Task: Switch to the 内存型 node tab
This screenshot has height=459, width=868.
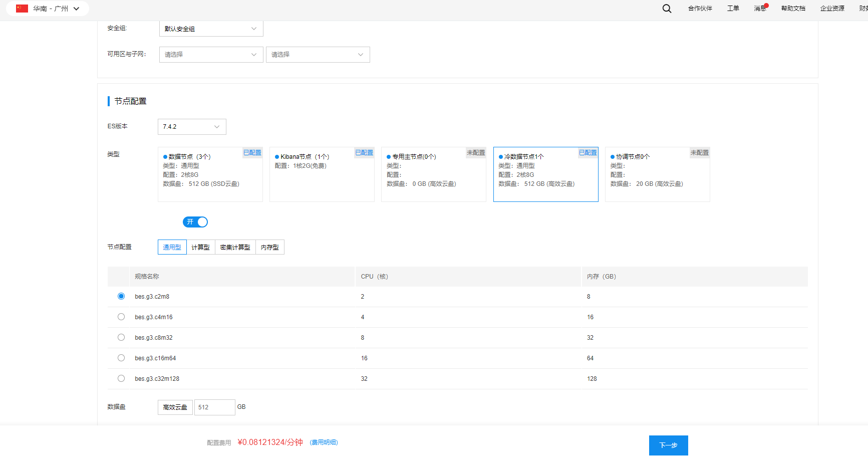Action: [x=269, y=247]
